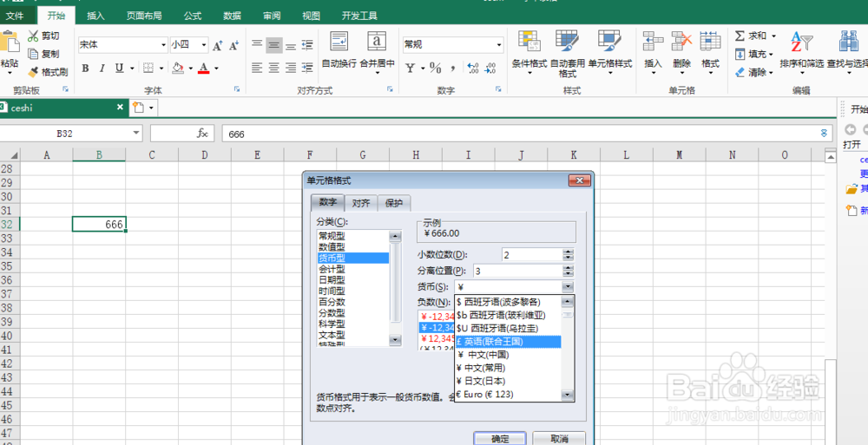868x445 pixels.
Task: Toggle bold formatting
Action: click(x=85, y=68)
